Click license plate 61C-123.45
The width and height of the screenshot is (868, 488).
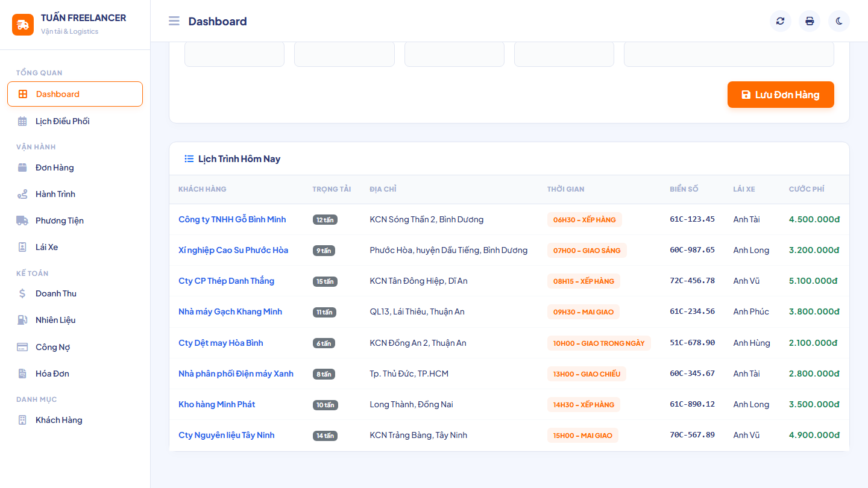tap(692, 219)
